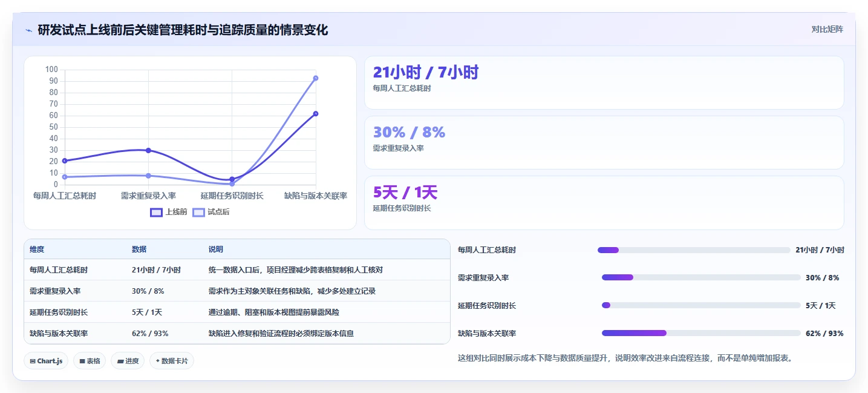Click description starting with 统一数据入口后

pos(296,270)
